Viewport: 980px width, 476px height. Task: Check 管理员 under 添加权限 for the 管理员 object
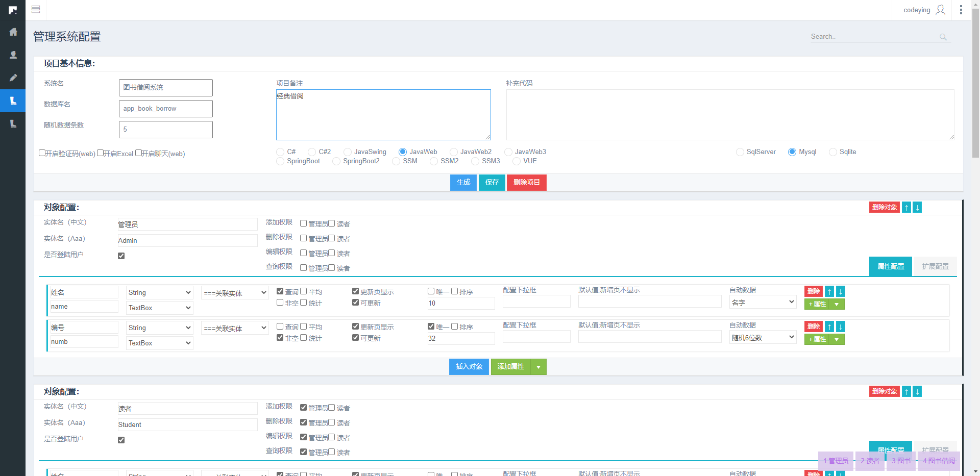tap(304, 223)
